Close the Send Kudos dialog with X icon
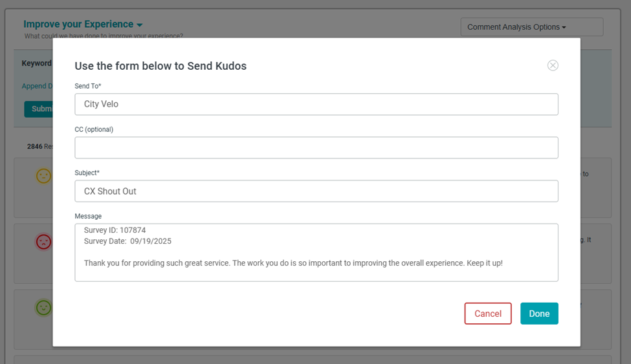This screenshot has height=364, width=631. click(553, 65)
